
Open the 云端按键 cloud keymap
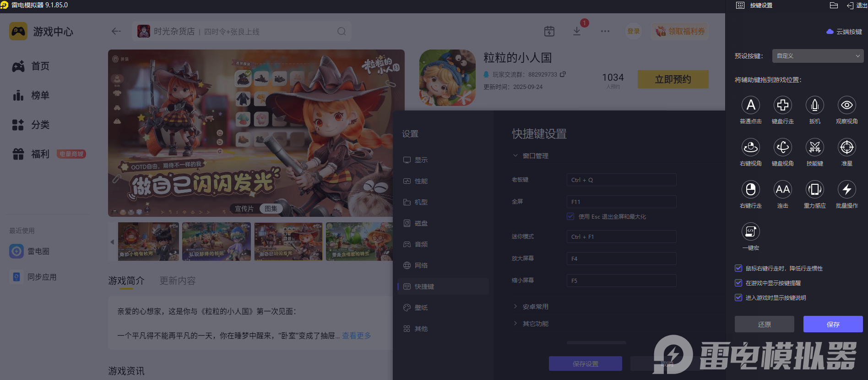[844, 32]
